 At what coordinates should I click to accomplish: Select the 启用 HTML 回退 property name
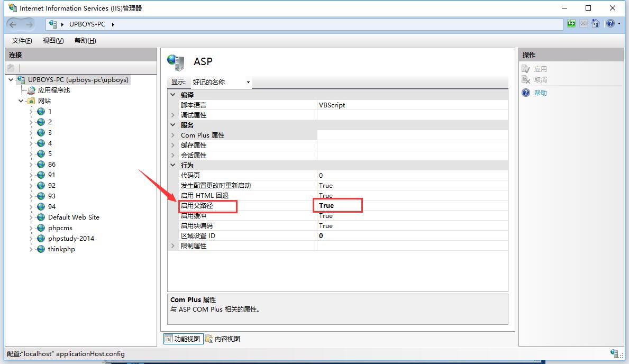204,195
